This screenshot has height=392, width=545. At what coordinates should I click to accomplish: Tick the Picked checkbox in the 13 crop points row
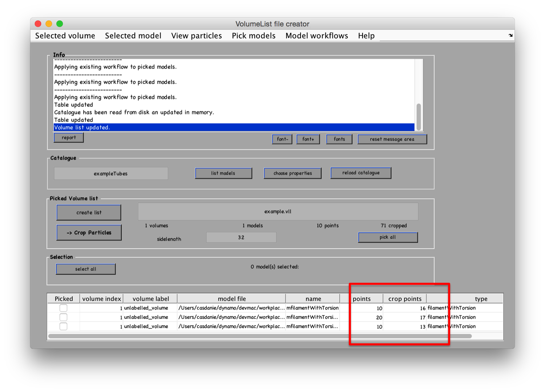(x=64, y=326)
